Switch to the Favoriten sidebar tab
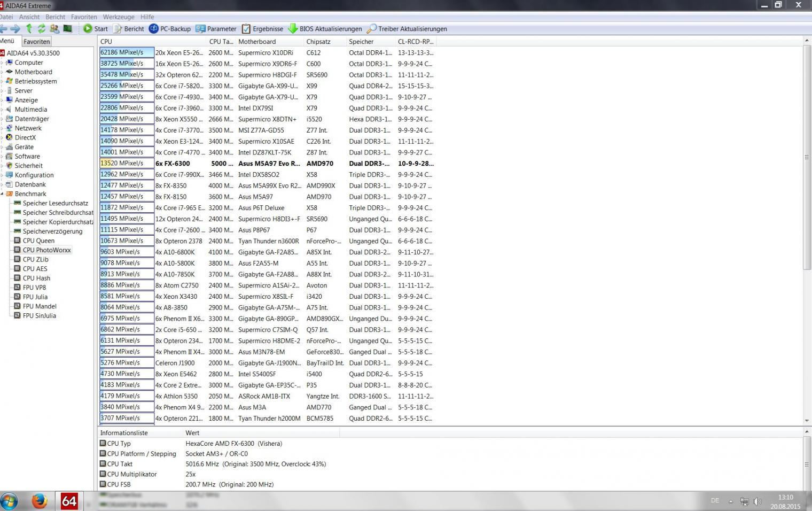The image size is (812, 511). [x=37, y=42]
